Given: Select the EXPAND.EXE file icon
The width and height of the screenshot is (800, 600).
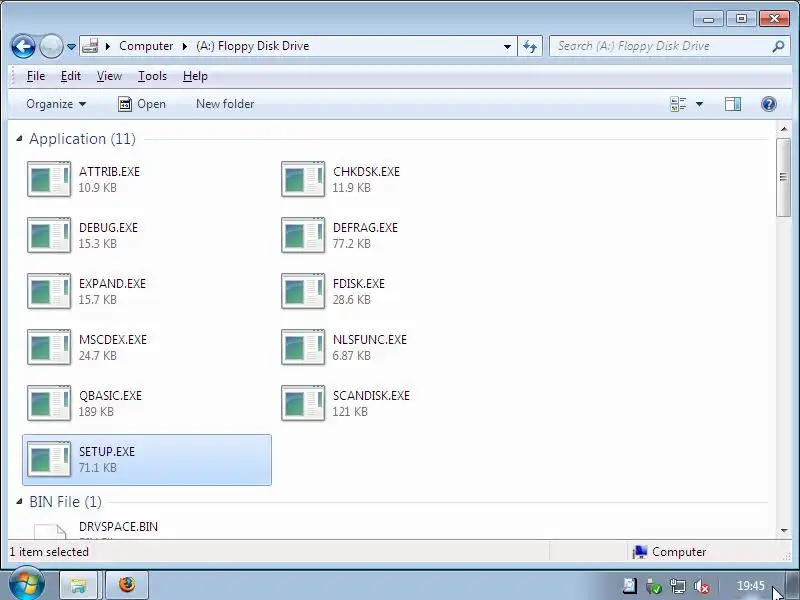Looking at the screenshot, I should (49, 291).
